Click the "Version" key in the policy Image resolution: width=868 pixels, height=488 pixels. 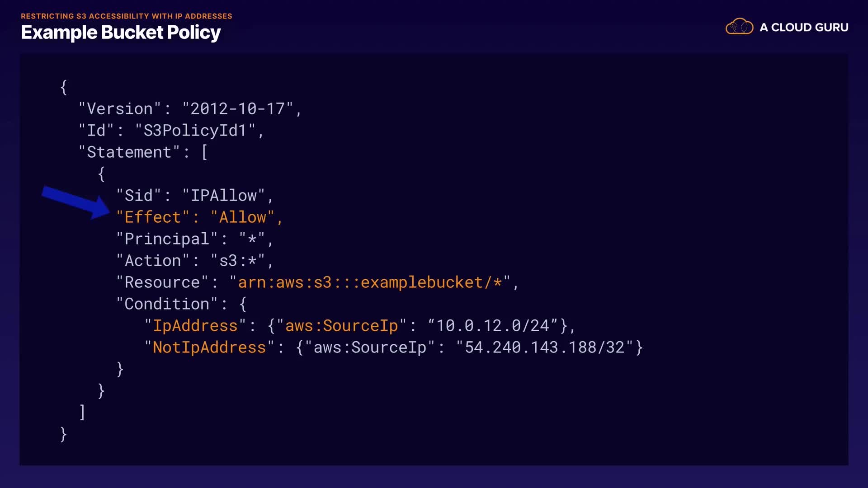(120, 109)
